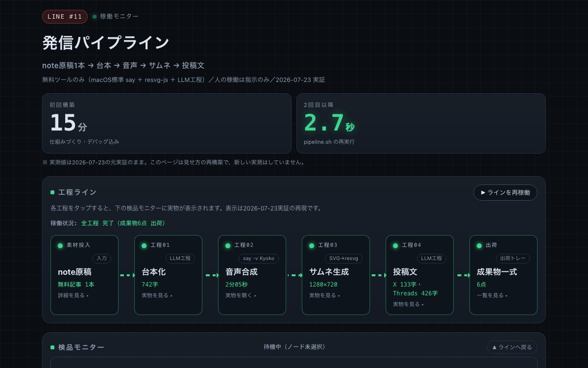588x368 pixels.
Task: Click the 無料記事 1本 value
Action: 76,284
